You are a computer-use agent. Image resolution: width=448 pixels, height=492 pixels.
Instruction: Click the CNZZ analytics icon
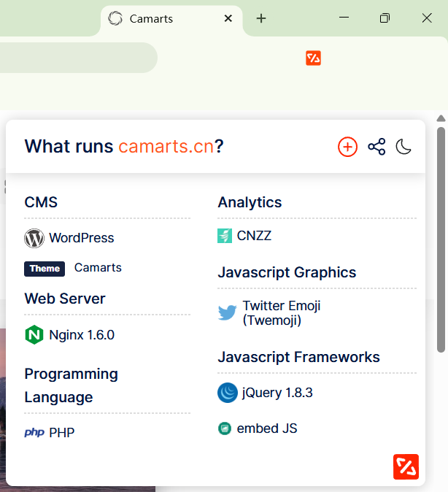click(225, 236)
